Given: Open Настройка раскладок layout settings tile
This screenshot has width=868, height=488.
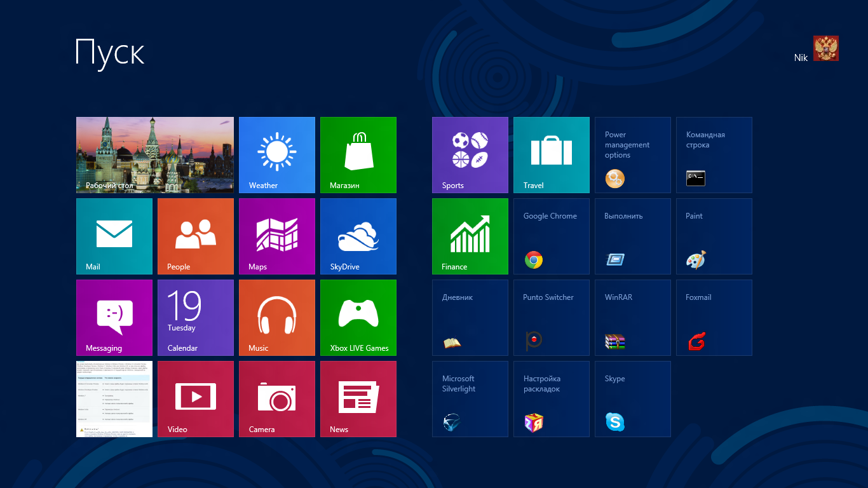Looking at the screenshot, I should click(x=552, y=399).
